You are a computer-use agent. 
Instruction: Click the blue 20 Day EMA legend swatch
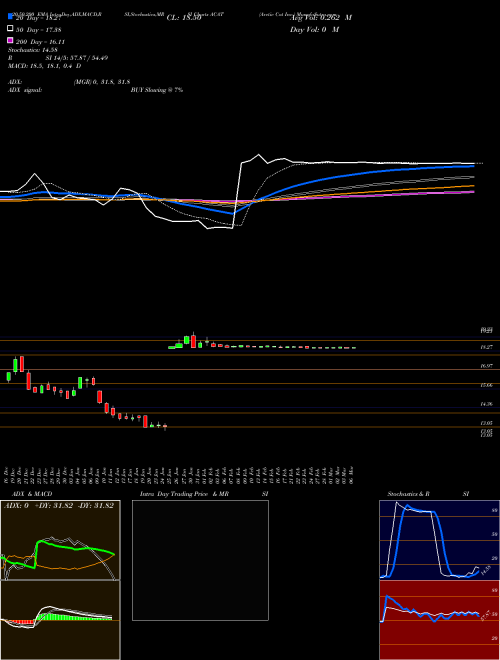tap(10, 16)
